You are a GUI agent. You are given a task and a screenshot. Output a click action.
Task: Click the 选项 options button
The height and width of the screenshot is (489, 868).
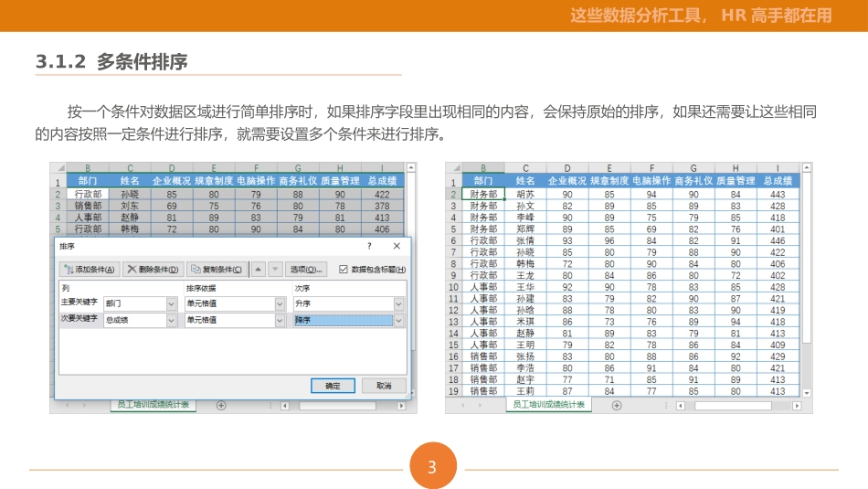tap(305, 270)
